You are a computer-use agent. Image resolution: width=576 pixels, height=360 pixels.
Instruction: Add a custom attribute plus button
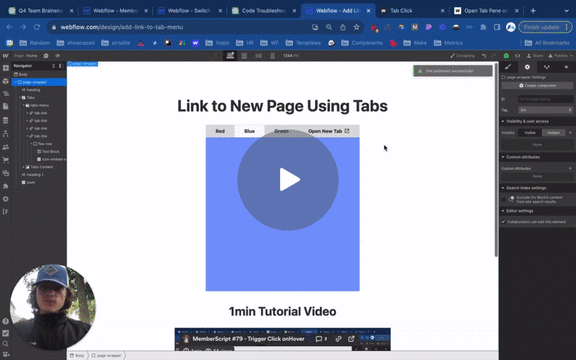click(x=570, y=168)
